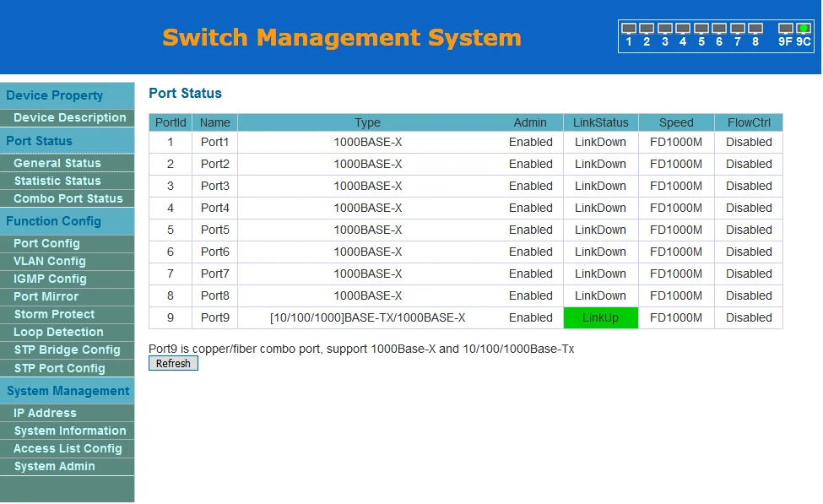Open Statistic Status in the sidebar
Screen dimensions: 823x504
[57, 181]
